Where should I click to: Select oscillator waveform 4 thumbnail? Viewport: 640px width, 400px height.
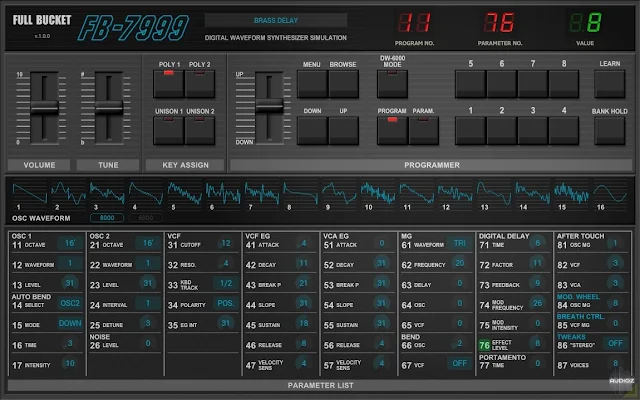[x=146, y=193]
